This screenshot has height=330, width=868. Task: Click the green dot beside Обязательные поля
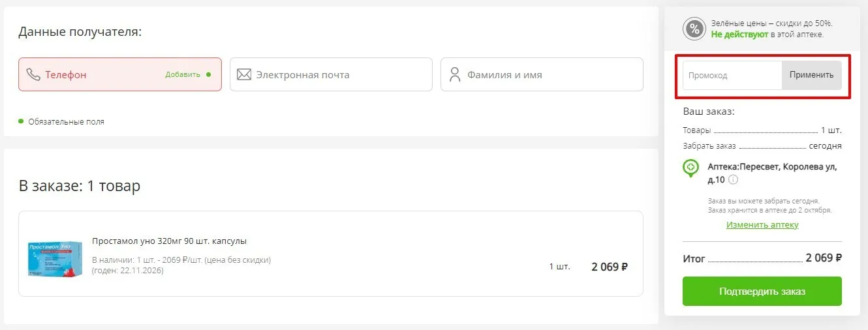21,121
